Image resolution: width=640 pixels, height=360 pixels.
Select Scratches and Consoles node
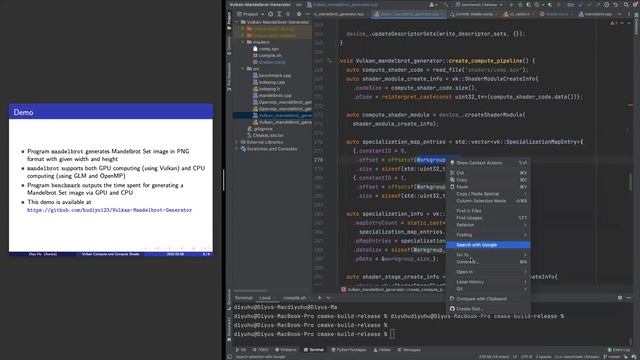(x=269, y=149)
